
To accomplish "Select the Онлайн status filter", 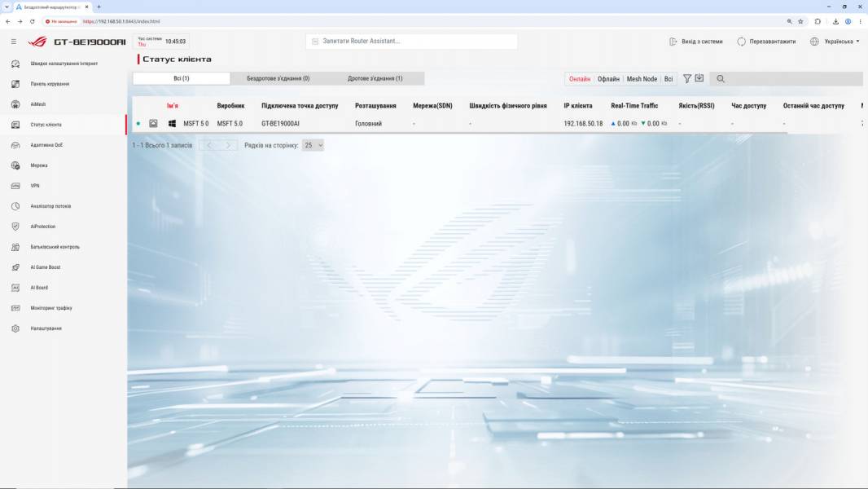I will coord(580,79).
